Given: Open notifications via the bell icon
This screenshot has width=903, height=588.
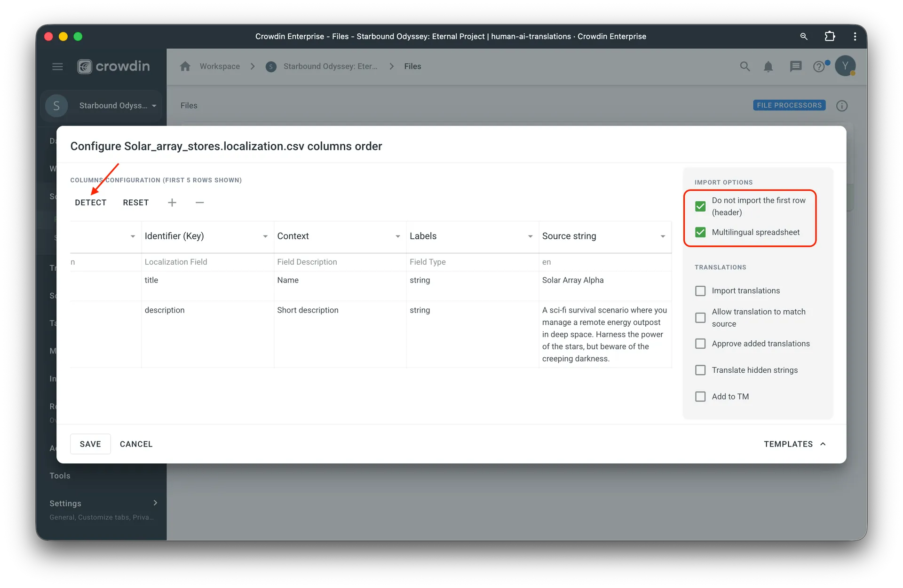Looking at the screenshot, I should click(x=768, y=66).
